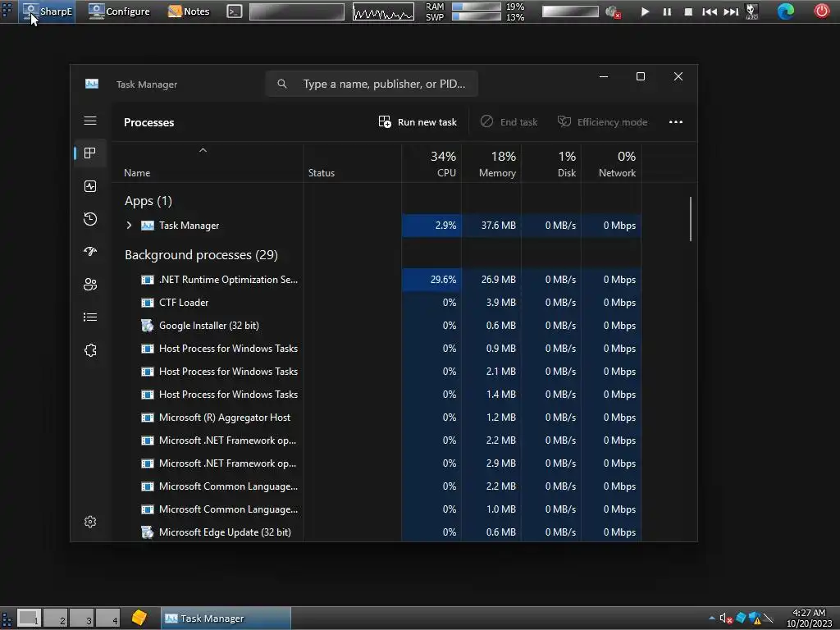Click the RAM usage bar
The height and width of the screenshot is (630, 840).
[477, 7]
